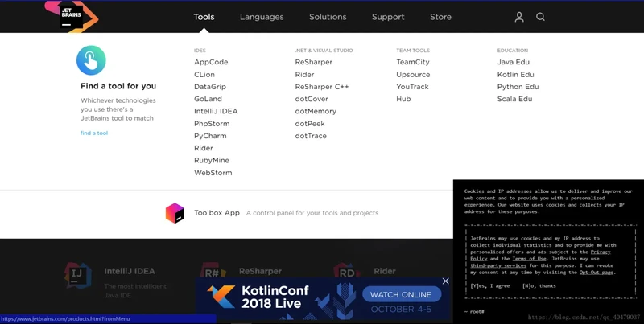Click the Toolbox App cube icon
Image resolution: width=644 pixels, height=324 pixels.
175,213
